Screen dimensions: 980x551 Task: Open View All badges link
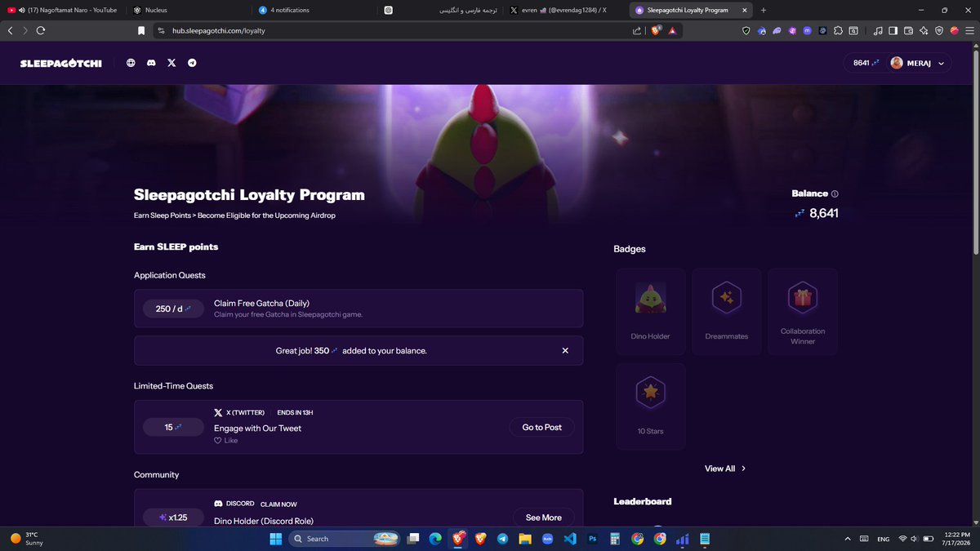click(725, 469)
